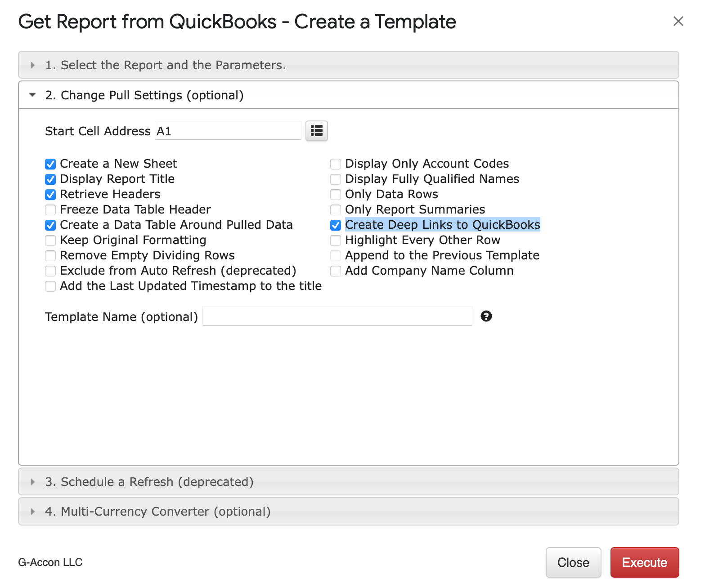Uncheck Retrieve Headers option
The image size is (709, 588).
50,195
